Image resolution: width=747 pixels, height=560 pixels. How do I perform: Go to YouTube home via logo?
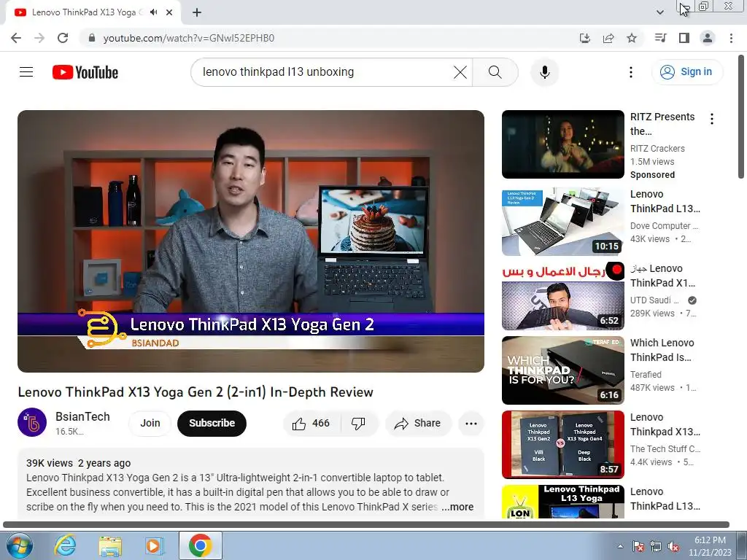pyautogui.click(x=85, y=72)
